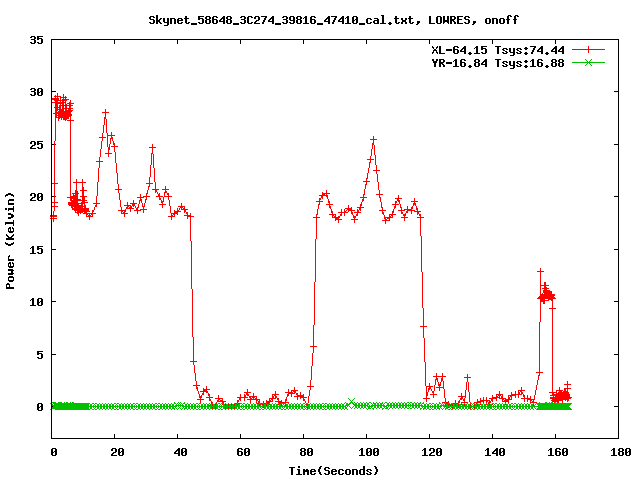The width and height of the screenshot is (640, 480).
Task: Click the x-axis tick label 80
Action: click(x=306, y=452)
